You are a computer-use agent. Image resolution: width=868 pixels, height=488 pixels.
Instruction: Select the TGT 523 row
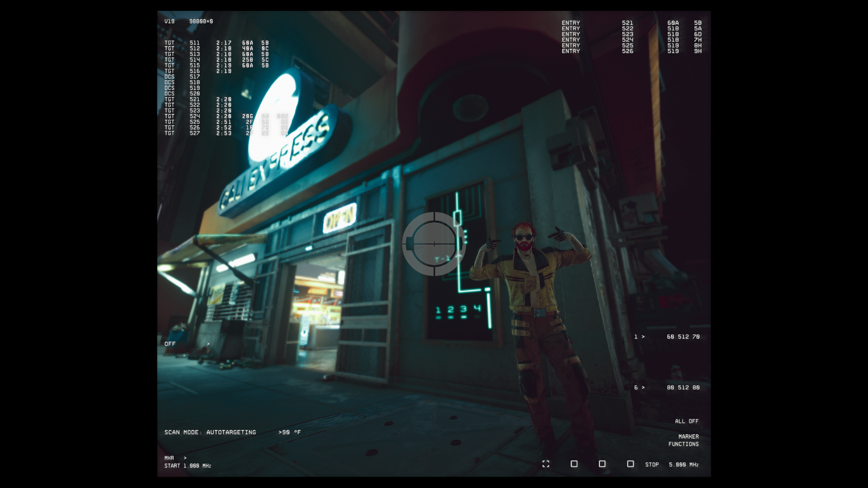pos(198,111)
